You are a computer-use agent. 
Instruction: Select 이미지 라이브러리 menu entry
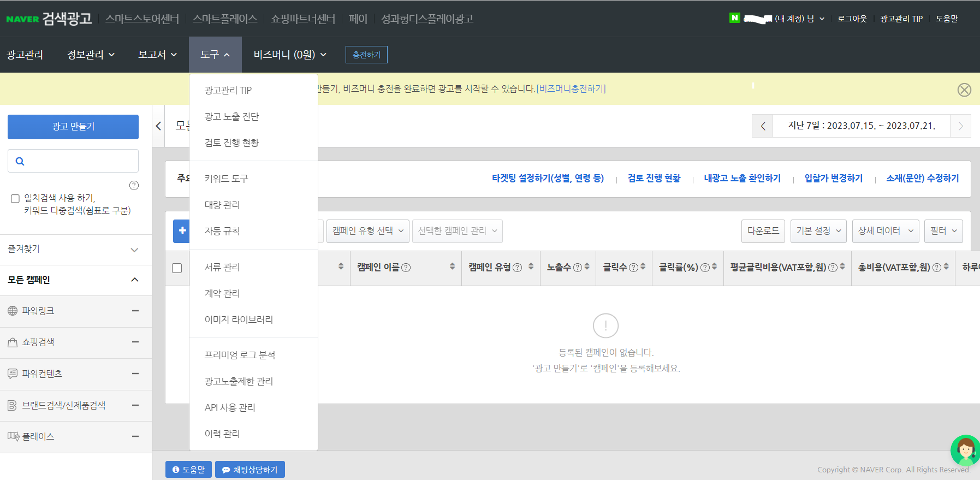click(x=239, y=319)
